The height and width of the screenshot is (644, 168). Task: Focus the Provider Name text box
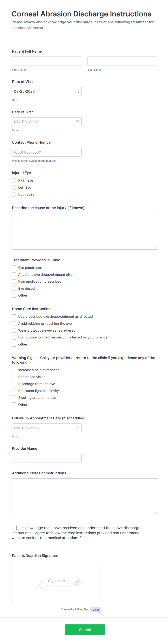tap(47, 458)
